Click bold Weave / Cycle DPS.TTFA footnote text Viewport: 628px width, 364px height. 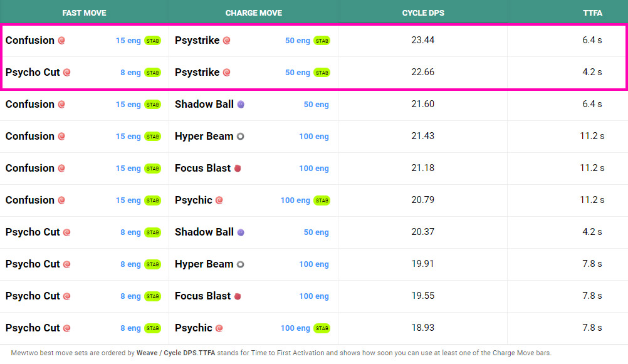pos(176,353)
